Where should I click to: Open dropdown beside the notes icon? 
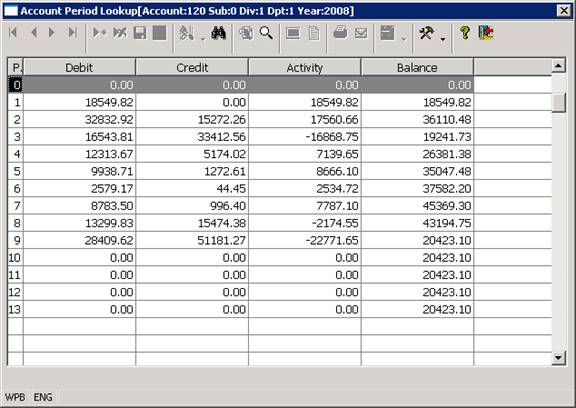coord(404,39)
